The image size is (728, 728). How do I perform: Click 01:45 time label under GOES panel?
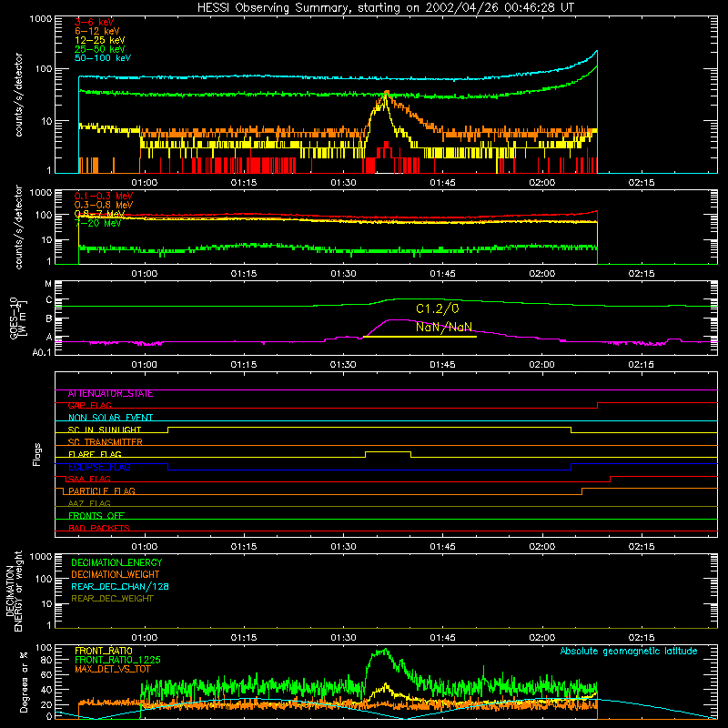coord(442,365)
